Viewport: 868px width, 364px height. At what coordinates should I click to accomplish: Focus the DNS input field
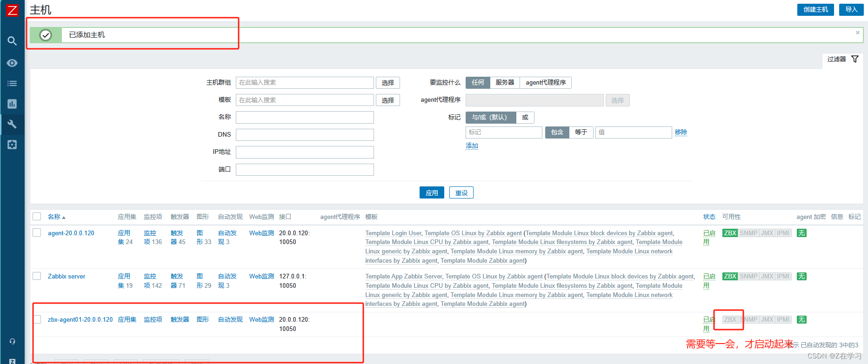pos(305,135)
